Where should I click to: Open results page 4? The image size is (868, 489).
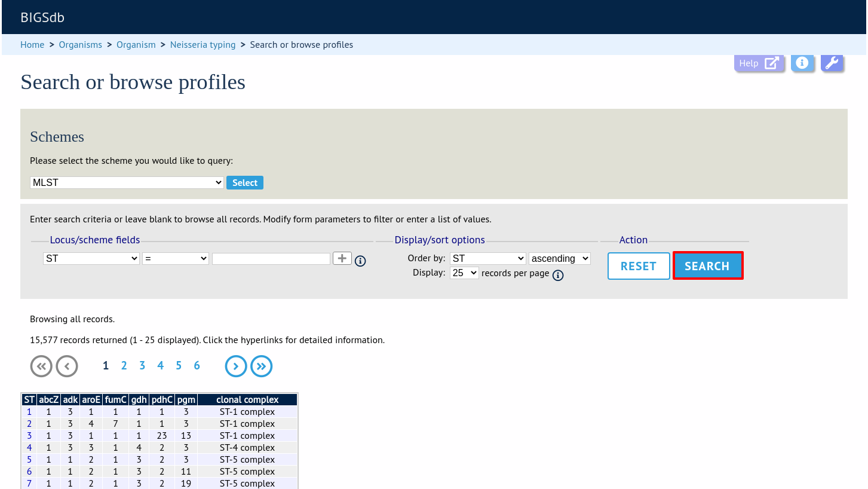160,366
